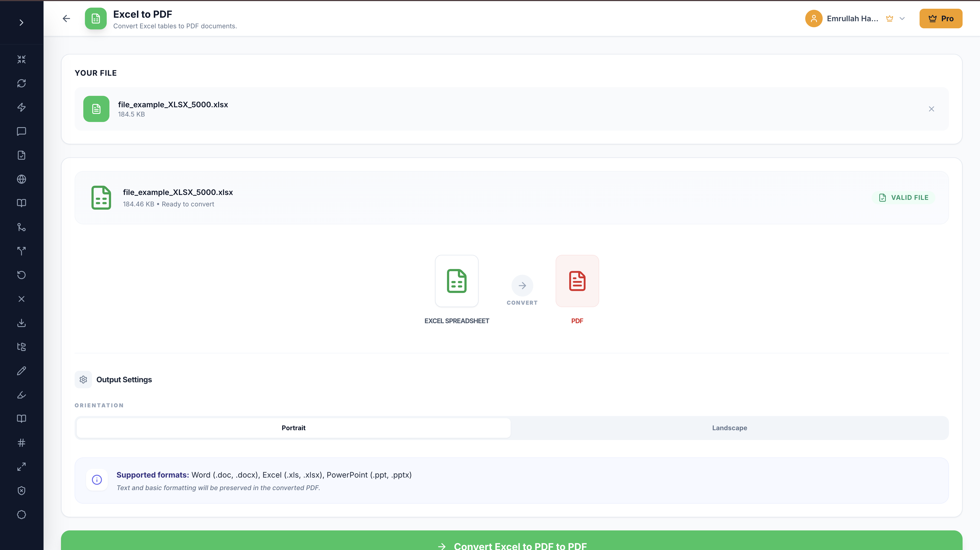Toggle the Output Settings gear icon
Screen dimensions: 980x550
83,380
